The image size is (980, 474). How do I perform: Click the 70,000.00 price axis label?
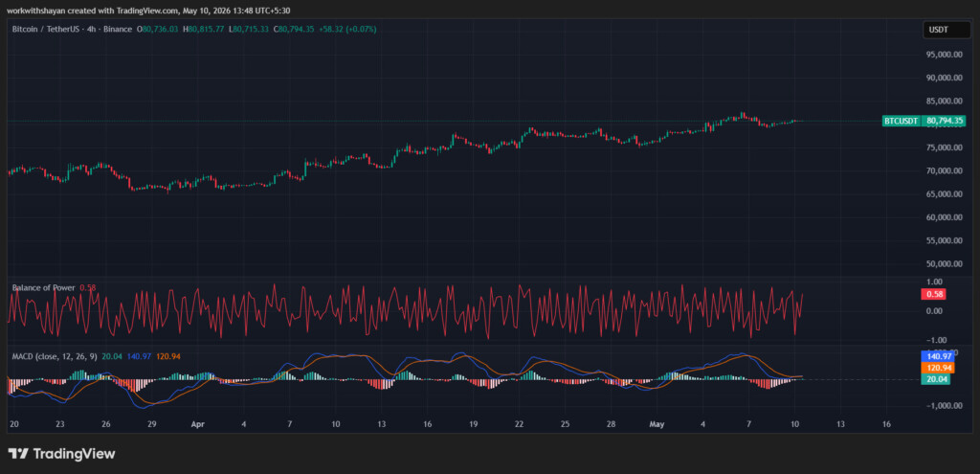(x=944, y=170)
